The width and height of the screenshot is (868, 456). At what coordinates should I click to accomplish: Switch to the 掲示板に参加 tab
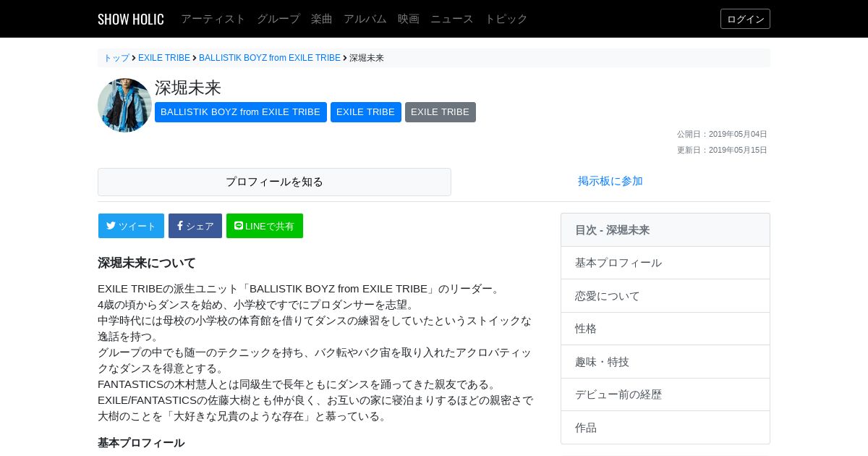pyautogui.click(x=610, y=181)
